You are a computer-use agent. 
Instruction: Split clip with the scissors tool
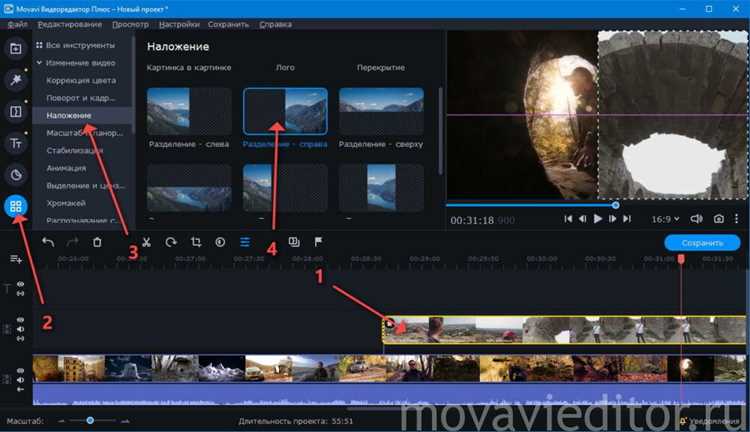click(146, 242)
